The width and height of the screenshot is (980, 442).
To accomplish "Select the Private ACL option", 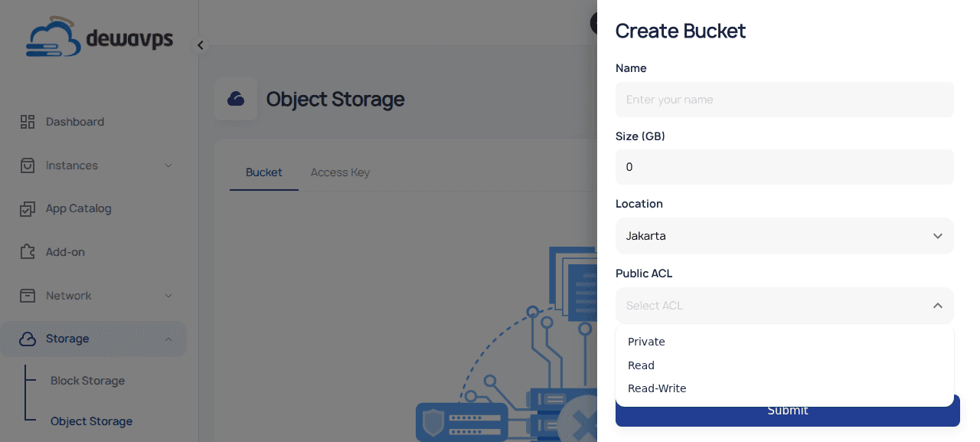I will (x=646, y=342).
